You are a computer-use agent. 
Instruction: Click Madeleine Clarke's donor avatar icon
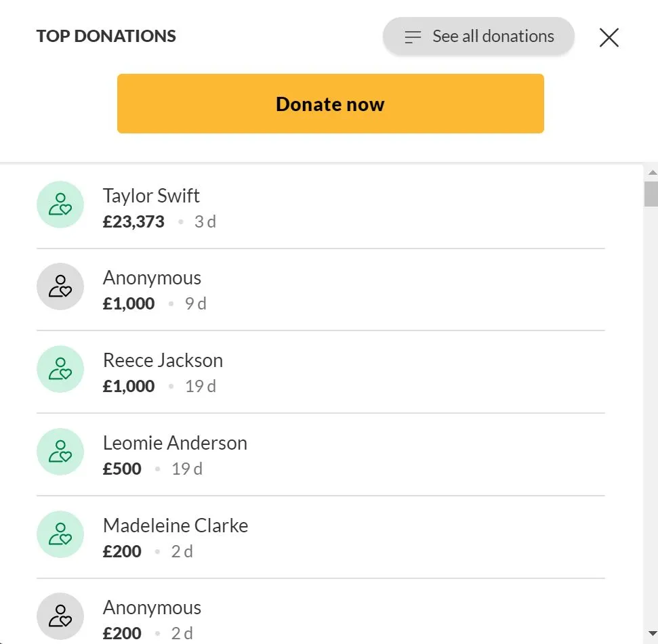coord(60,534)
